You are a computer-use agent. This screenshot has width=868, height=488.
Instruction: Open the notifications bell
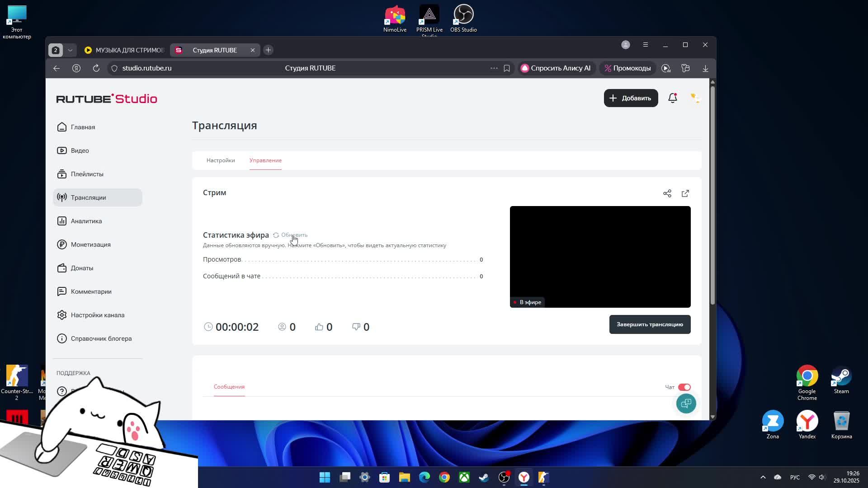click(672, 98)
